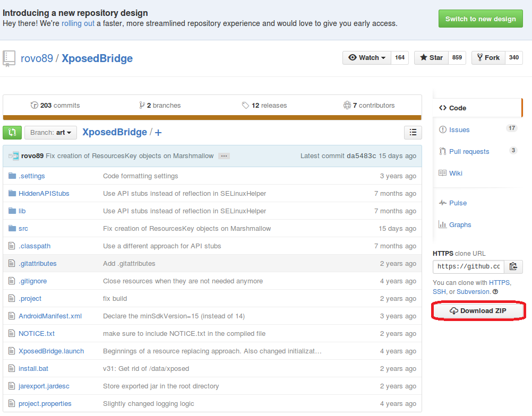The image size is (532, 416).
Task: Click the commits history clock icon
Action: point(35,106)
